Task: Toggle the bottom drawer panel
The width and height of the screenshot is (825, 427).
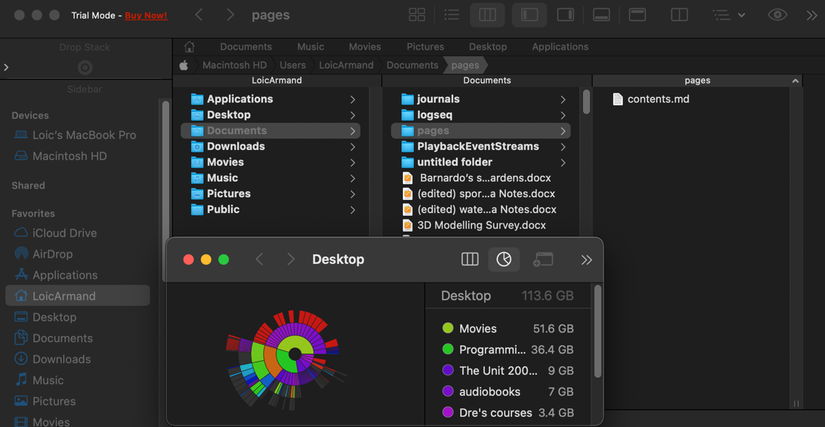Action: [x=601, y=15]
